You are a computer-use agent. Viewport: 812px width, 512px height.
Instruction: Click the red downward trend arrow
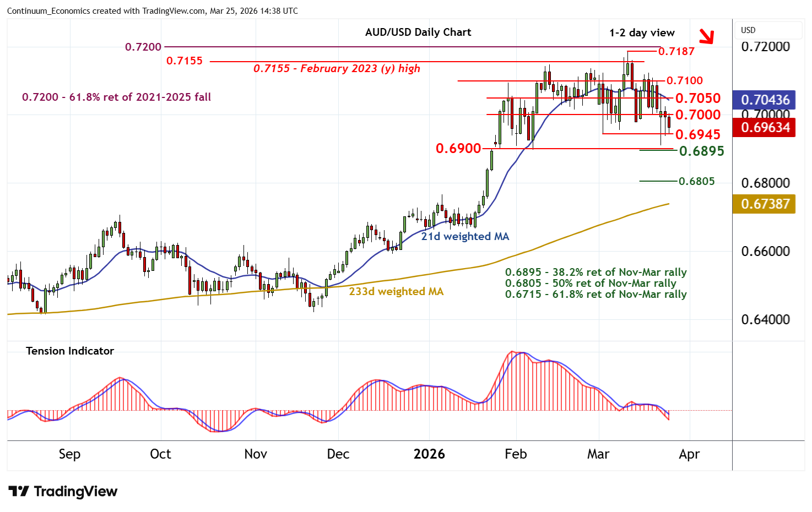coord(706,36)
